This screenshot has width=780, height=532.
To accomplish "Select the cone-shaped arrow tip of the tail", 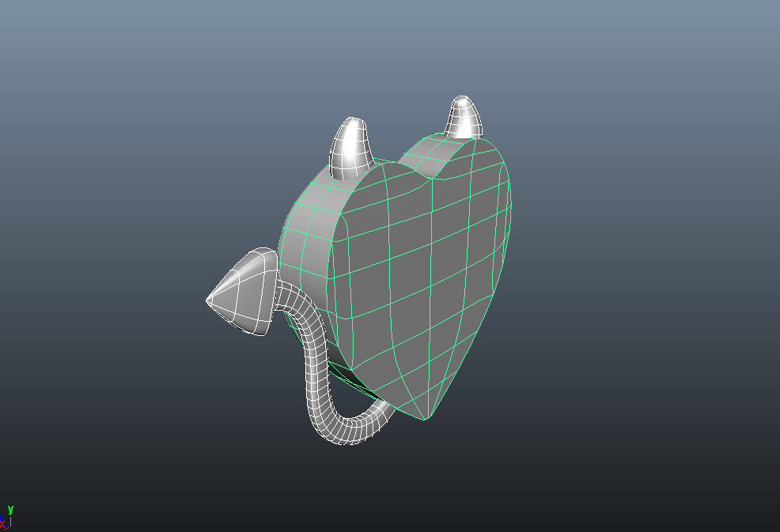I will pyautogui.click(x=243, y=292).
